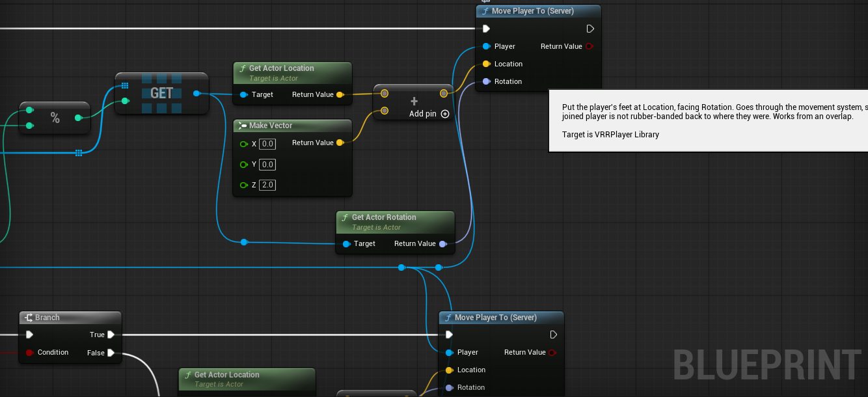The height and width of the screenshot is (397, 868).
Task: Click the bottom input pin of the % node
Action: tap(29, 126)
